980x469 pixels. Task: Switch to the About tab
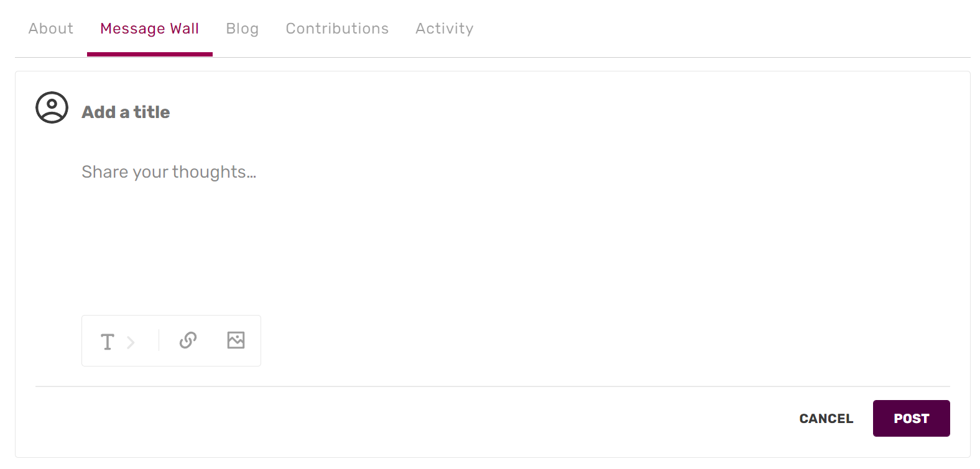[51, 29]
